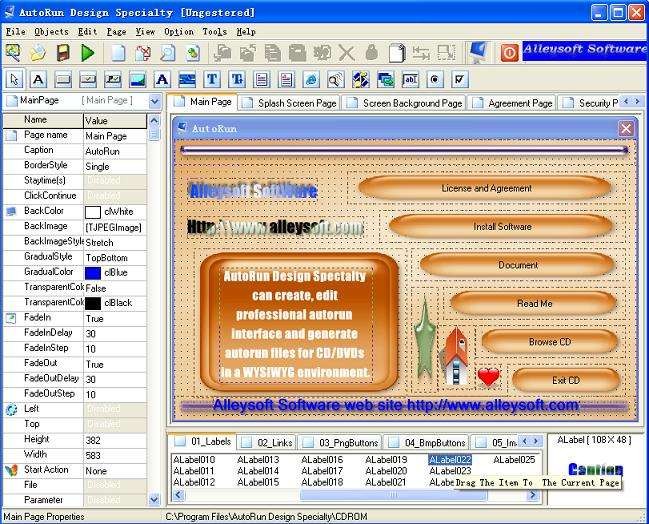Click the TransparentColor black swatch

click(93, 303)
